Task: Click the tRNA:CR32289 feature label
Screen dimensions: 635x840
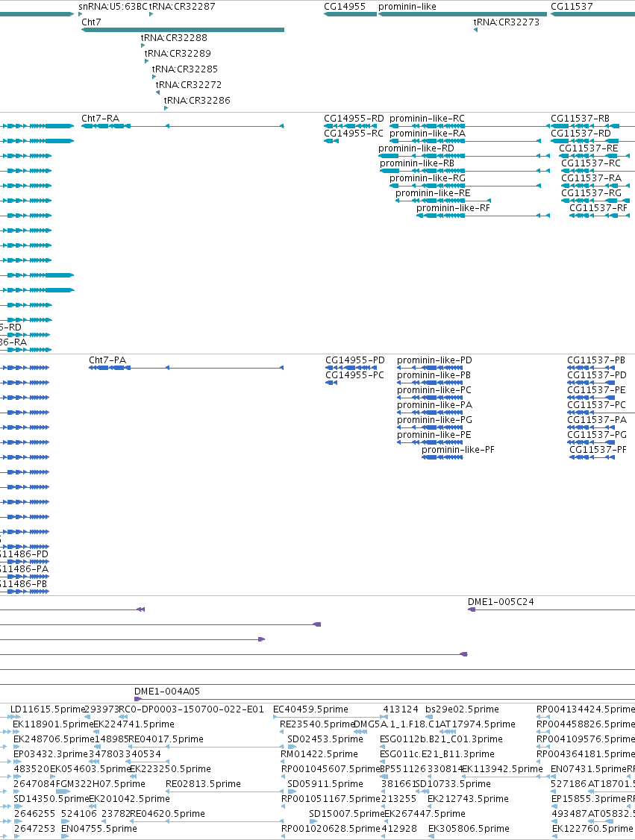Action: coord(178,54)
